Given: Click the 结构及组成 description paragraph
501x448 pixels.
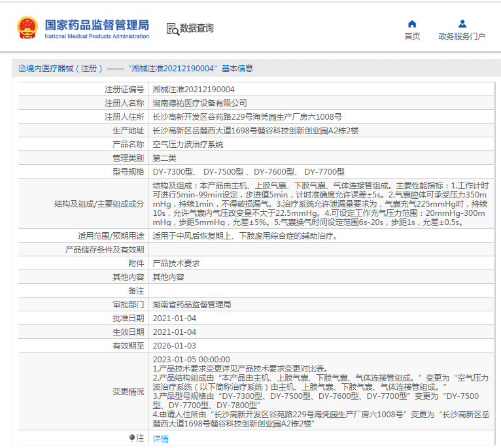Looking at the screenshot, I should point(320,204).
